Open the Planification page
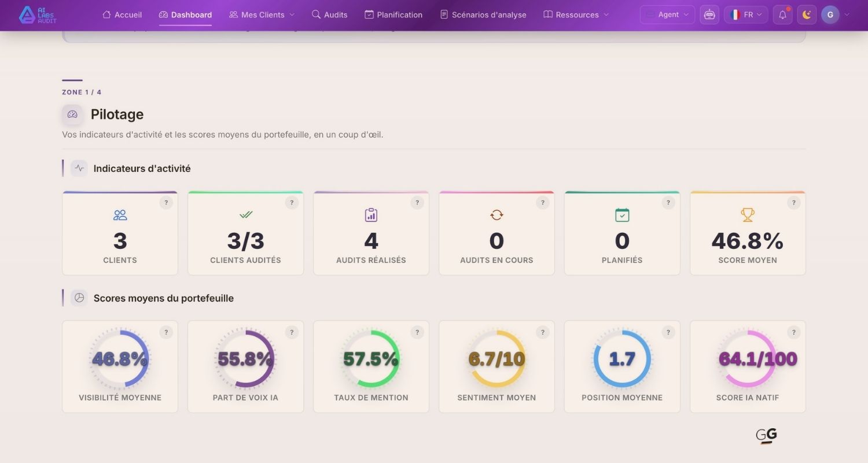 393,14
